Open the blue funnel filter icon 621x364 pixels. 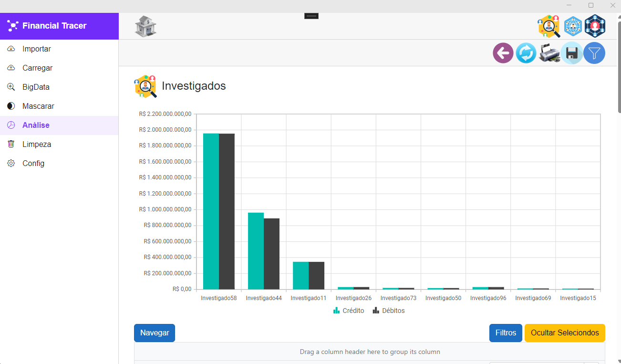coord(594,53)
